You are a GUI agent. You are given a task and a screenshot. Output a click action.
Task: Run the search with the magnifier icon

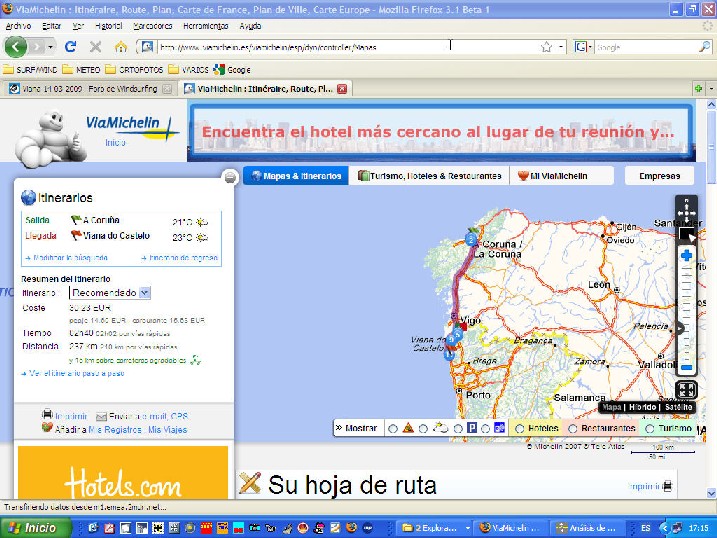(705, 47)
